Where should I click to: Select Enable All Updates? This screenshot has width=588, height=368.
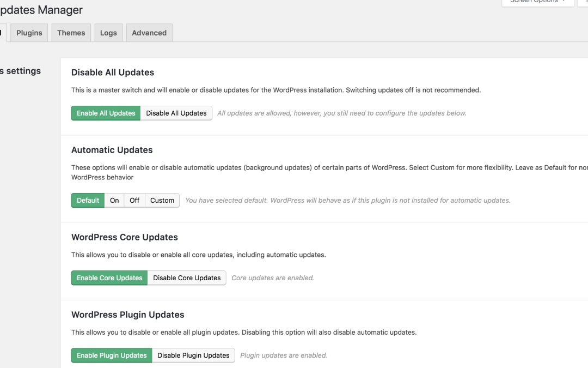point(106,113)
